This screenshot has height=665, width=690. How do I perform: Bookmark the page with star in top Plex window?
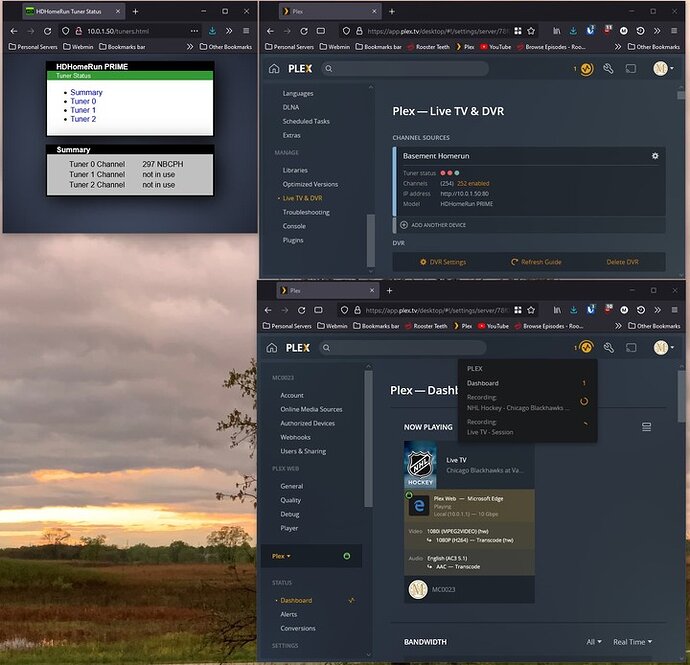coord(531,31)
